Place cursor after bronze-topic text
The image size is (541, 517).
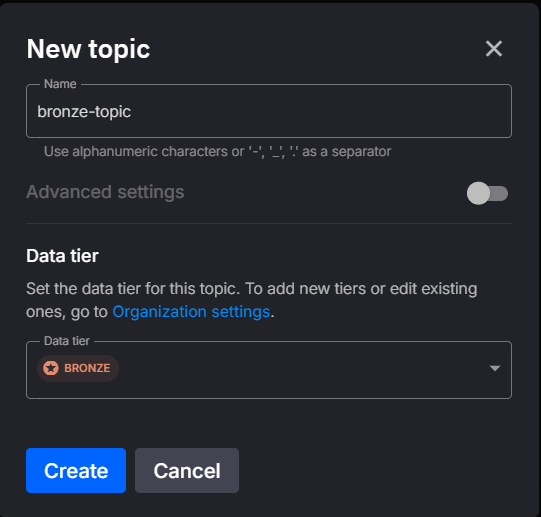(132, 112)
